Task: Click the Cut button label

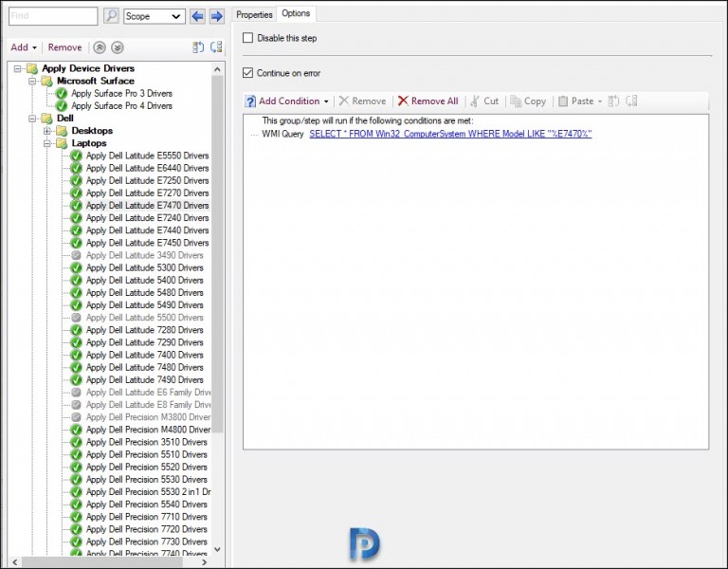Action: 491,101
